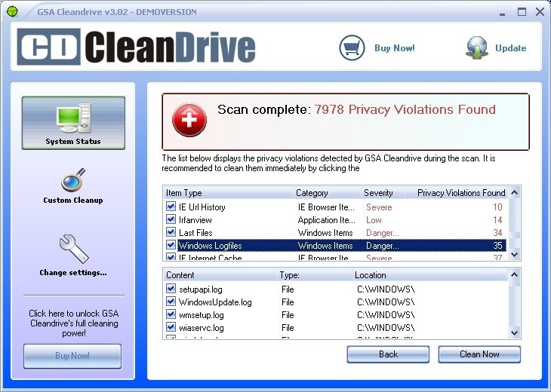
Task: Close the GSA Cleandrive window
Action: [540, 12]
